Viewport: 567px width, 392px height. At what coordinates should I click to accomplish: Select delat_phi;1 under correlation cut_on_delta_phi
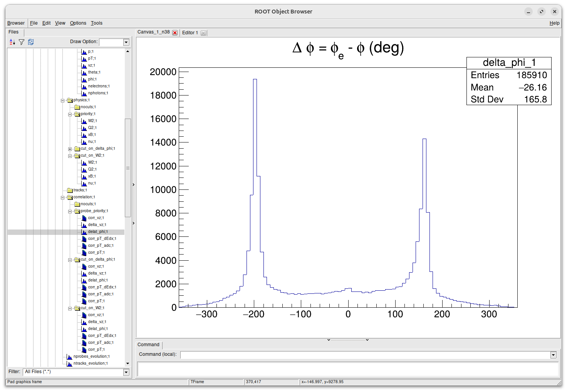tap(98, 280)
